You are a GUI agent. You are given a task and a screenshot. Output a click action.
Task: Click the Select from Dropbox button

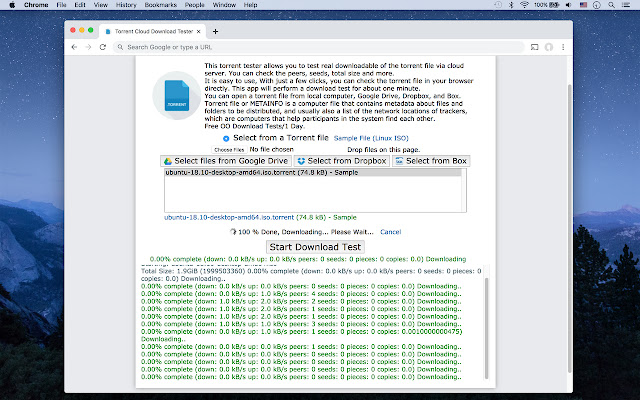(x=342, y=160)
